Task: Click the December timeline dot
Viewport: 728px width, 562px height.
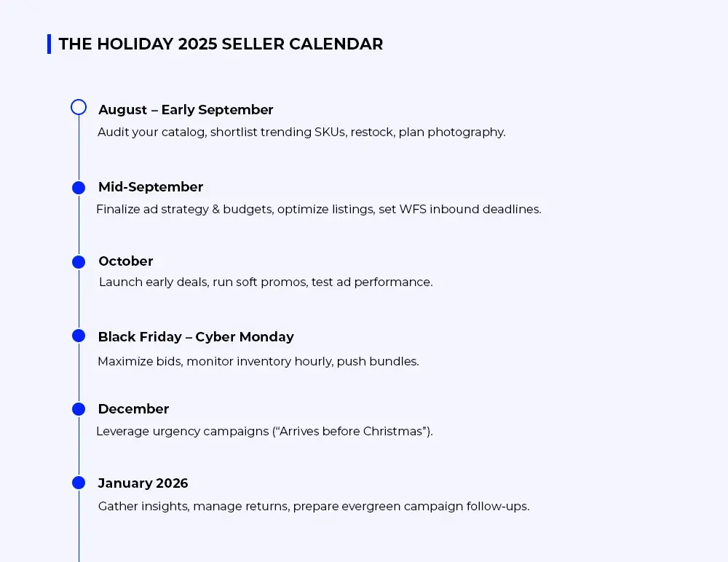Action: pyautogui.click(x=79, y=409)
